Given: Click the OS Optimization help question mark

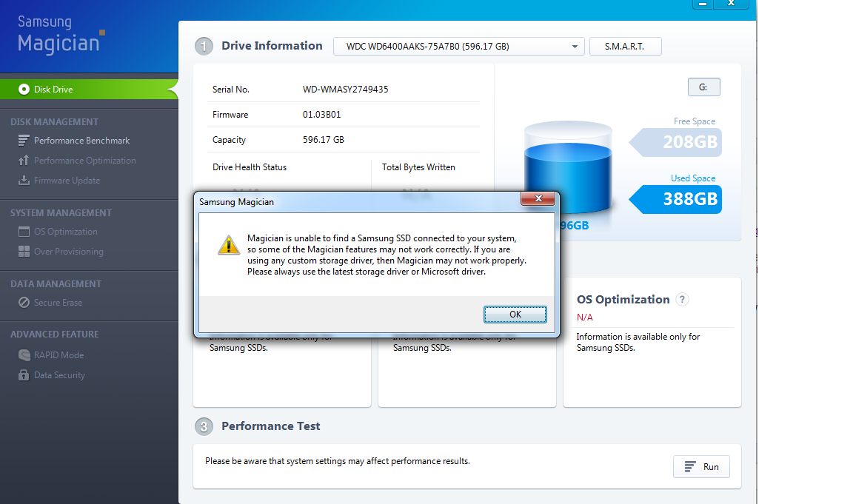Looking at the screenshot, I should [682, 299].
